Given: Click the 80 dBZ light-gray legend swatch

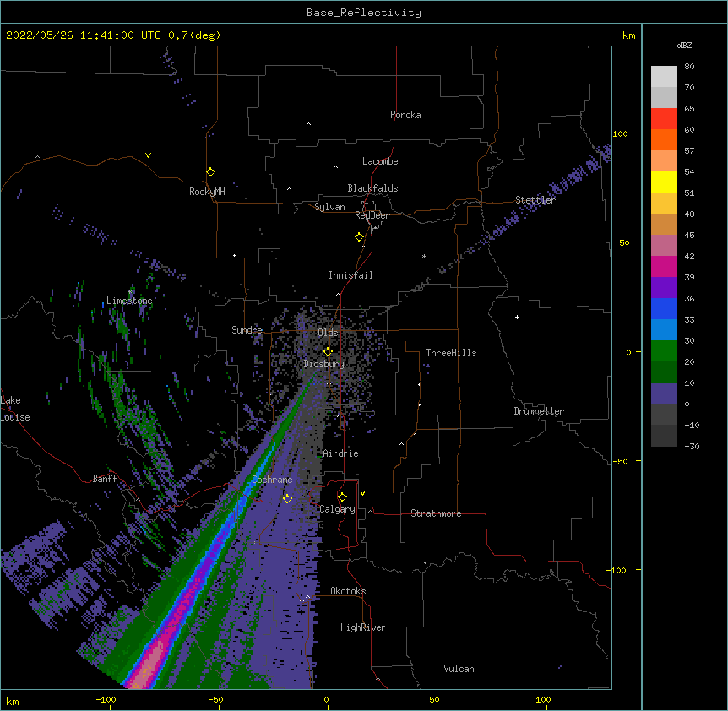Looking at the screenshot, I should pos(664,76).
